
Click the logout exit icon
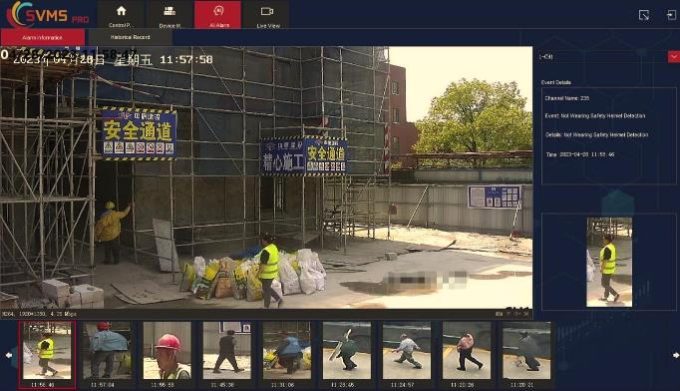pyautogui.click(x=671, y=15)
